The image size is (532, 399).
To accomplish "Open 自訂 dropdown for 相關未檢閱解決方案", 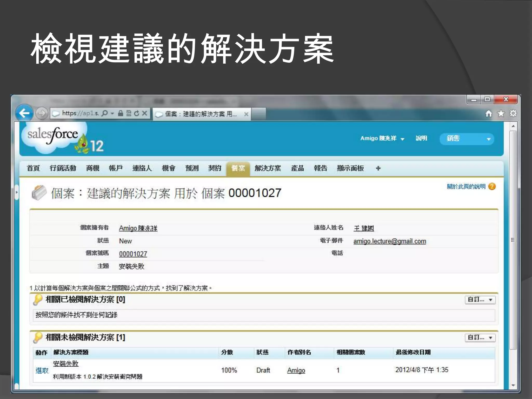I will pyautogui.click(x=480, y=338).
